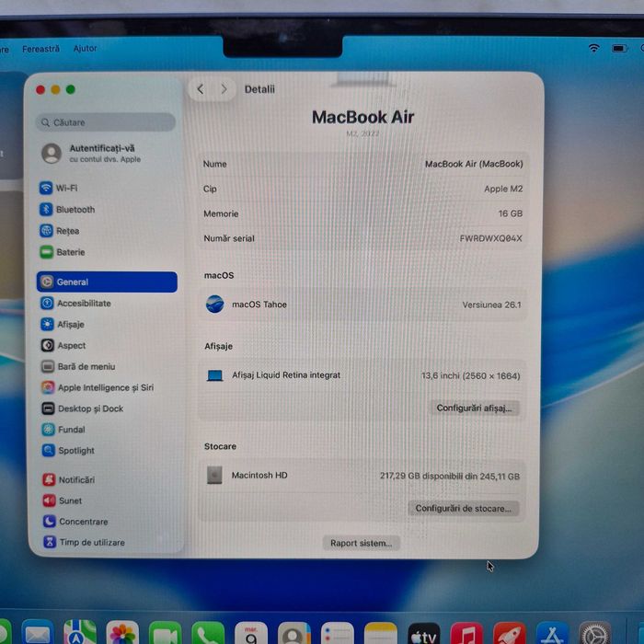The width and height of the screenshot is (644, 644).
Task: Open Desktop și Dock settings
Action: click(83, 408)
